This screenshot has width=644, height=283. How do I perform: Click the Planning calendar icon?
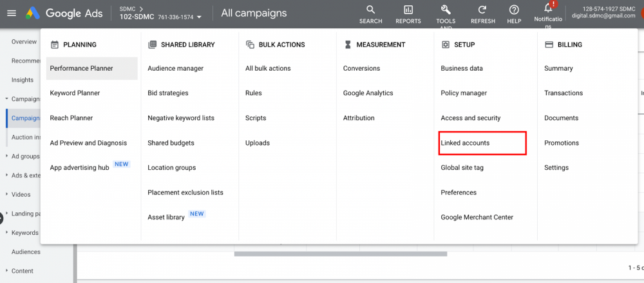[54, 45]
